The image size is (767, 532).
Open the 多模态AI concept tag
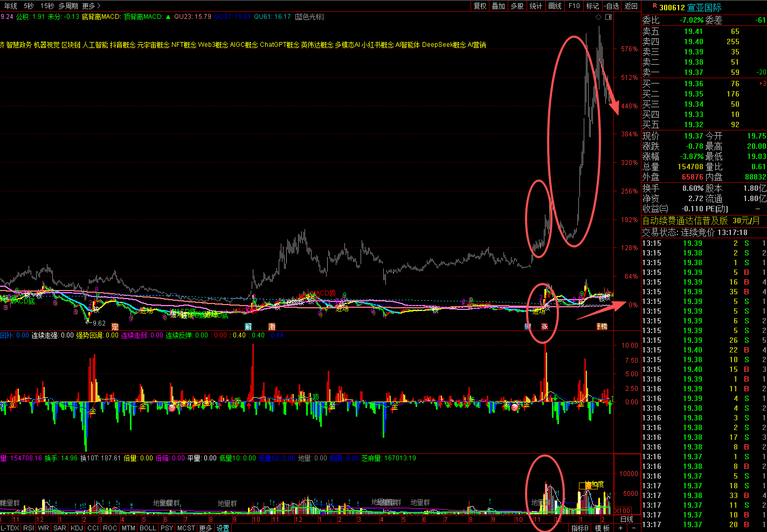(348, 45)
